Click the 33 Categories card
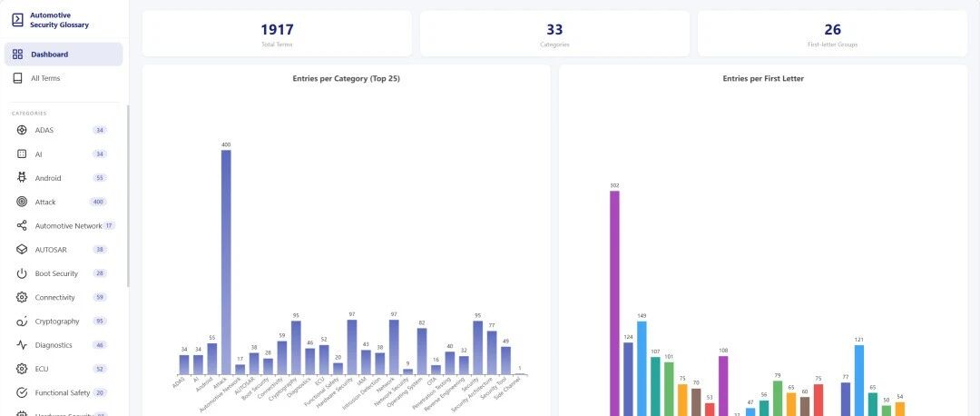The image size is (980, 416). 554,34
